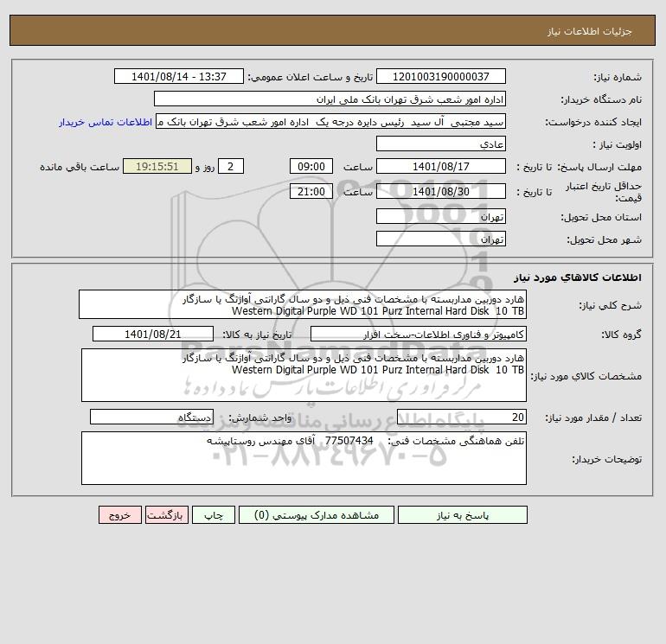Click the تعداد / مقدار مورد نیاز label
The height and width of the screenshot is (644, 666).
tap(593, 418)
